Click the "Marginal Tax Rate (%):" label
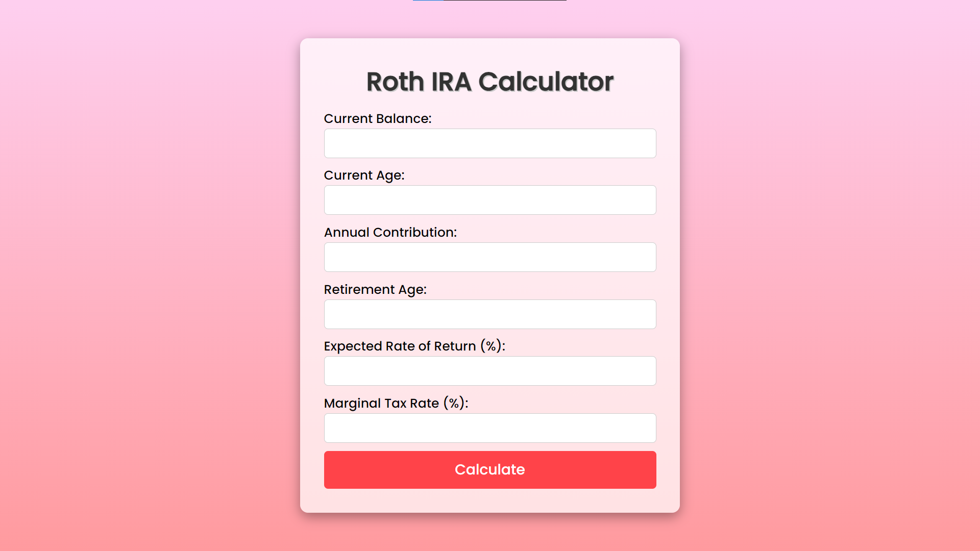This screenshot has height=551, width=980. [x=396, y=404]
